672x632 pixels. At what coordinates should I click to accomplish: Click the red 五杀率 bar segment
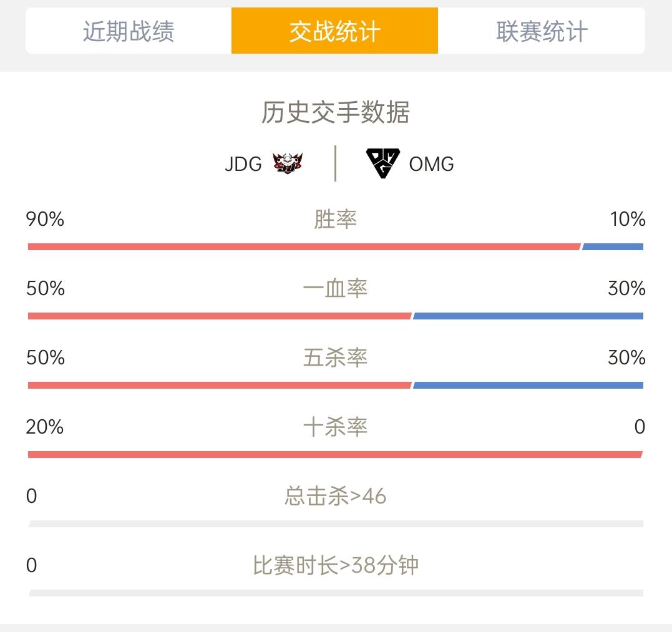pos(220,385)
